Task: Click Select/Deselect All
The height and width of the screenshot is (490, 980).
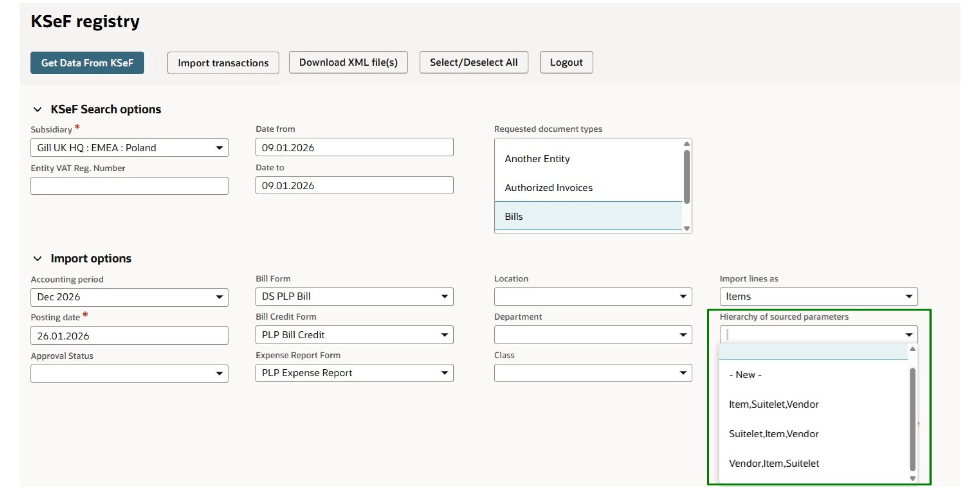Action: (473, 62)
